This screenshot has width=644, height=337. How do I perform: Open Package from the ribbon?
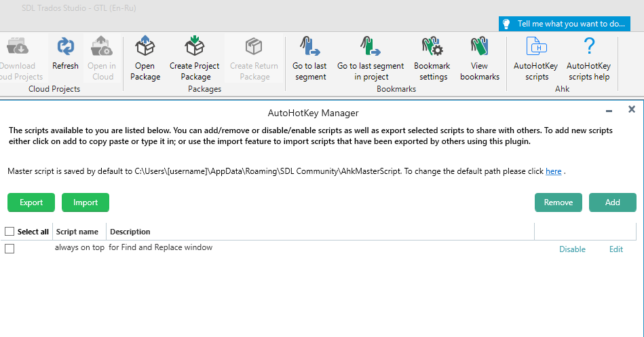[145, 58]
